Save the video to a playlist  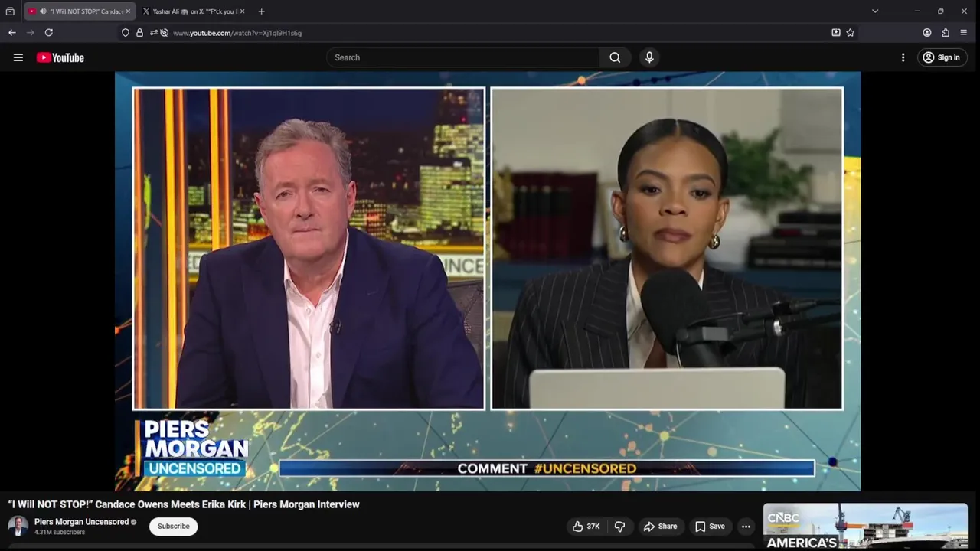coord(710,527)
